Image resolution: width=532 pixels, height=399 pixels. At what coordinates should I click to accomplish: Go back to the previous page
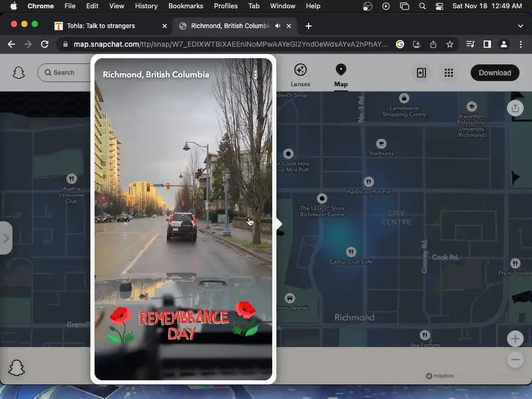11,44
